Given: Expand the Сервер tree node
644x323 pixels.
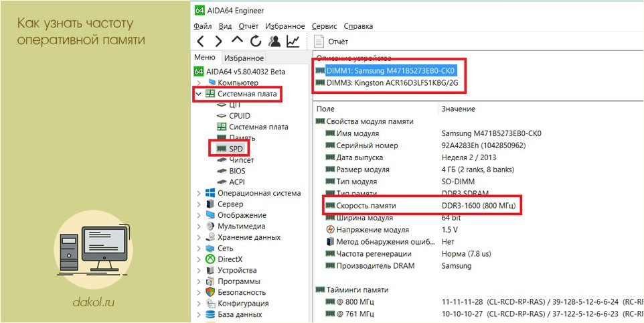Looking at the screenshot, I should click(199, 204).
